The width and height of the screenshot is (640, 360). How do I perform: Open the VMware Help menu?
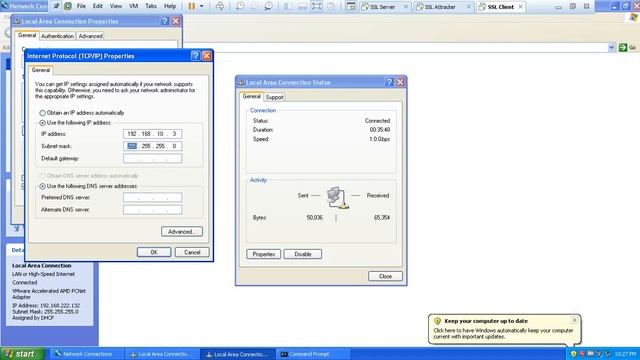[170, 6]
